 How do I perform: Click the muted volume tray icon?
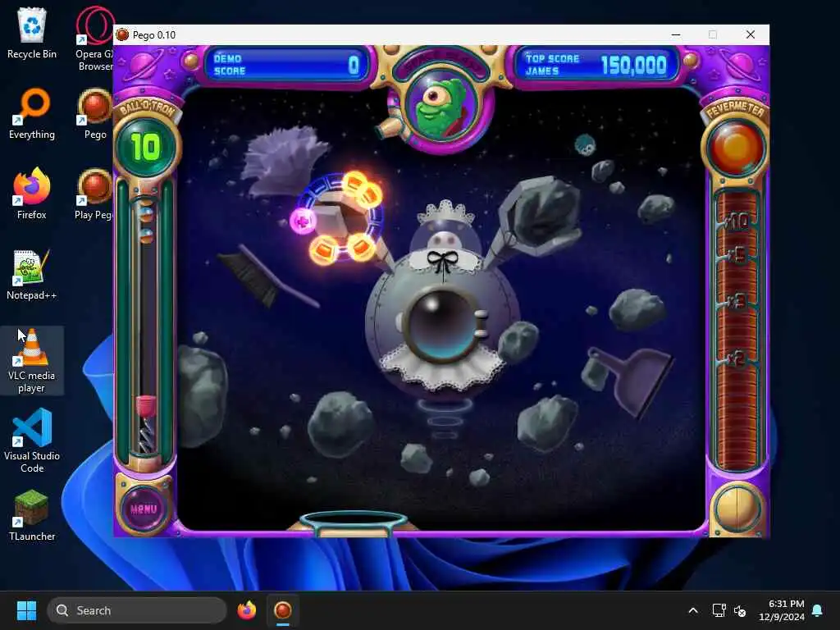click(x=740, y=610)
